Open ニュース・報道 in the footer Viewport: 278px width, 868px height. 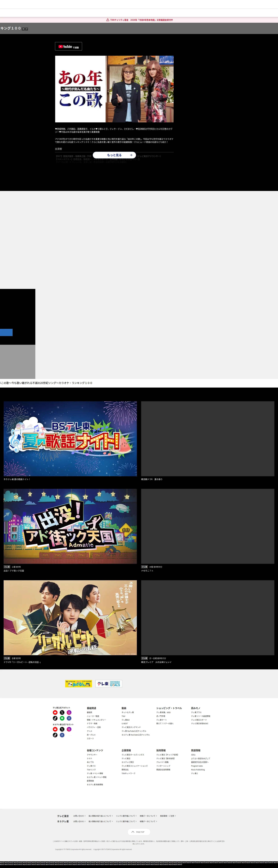pyautogui.click(x=93, y=716)
